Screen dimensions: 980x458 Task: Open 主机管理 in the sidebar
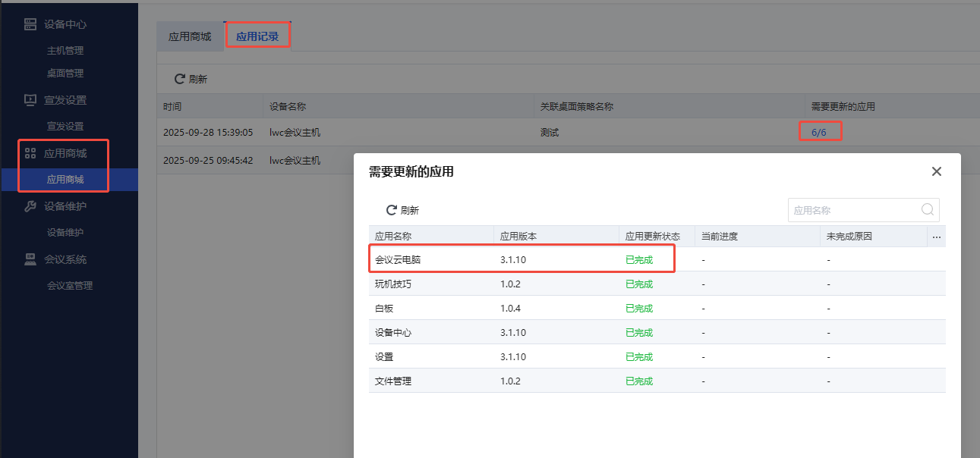click(65, 51)
